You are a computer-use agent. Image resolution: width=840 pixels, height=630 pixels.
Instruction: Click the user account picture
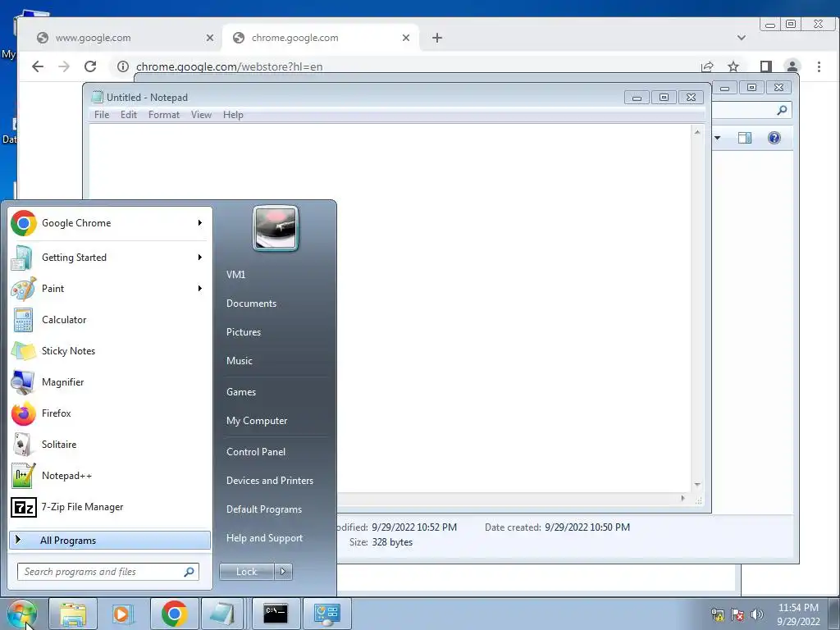tap(276, 228)
